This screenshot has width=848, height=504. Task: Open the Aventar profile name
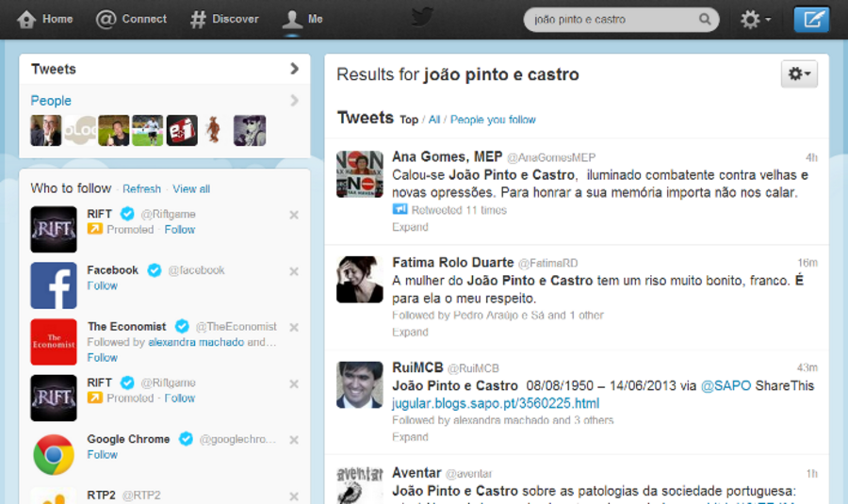416,473
